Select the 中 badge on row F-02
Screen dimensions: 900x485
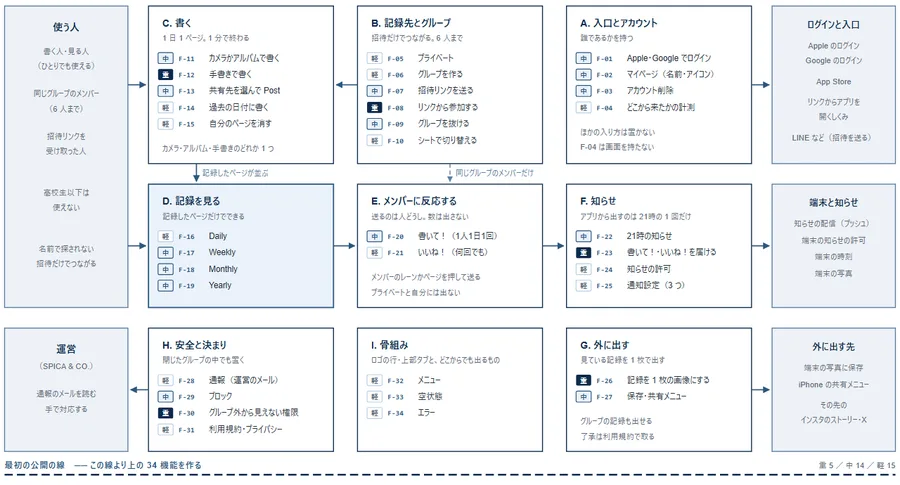tap(583, 75)
